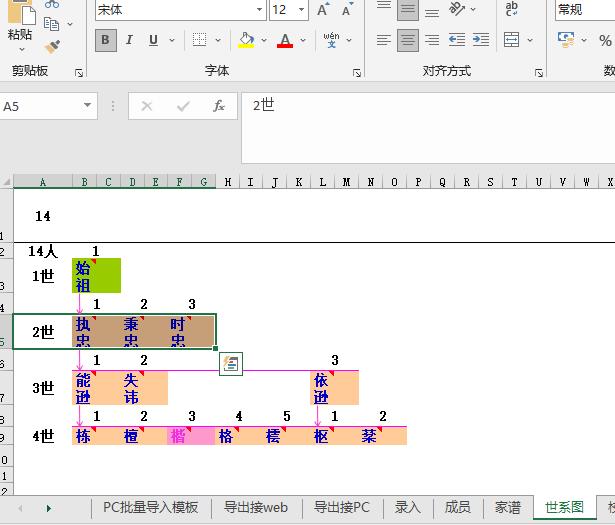The width and height of the screenshot is (615, 525).
Task: Click the Insert Function fx icon
Action: [x=219, y=106]
